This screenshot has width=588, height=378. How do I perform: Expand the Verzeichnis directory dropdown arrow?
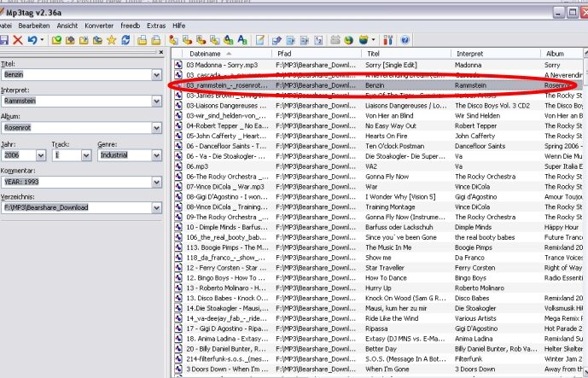click(x=157, y=207)
